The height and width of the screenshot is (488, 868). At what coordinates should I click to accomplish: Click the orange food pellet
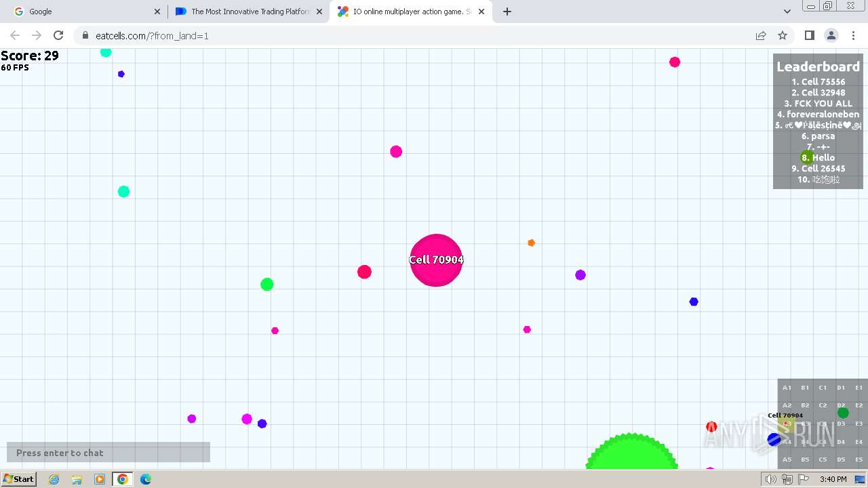click(531, 243)
